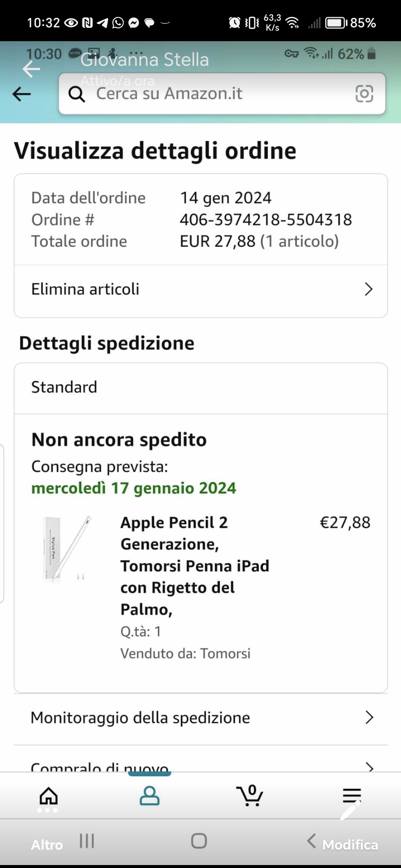Expand Compralo di nuovo option
The image size is (401, 868).
(369, 766)
